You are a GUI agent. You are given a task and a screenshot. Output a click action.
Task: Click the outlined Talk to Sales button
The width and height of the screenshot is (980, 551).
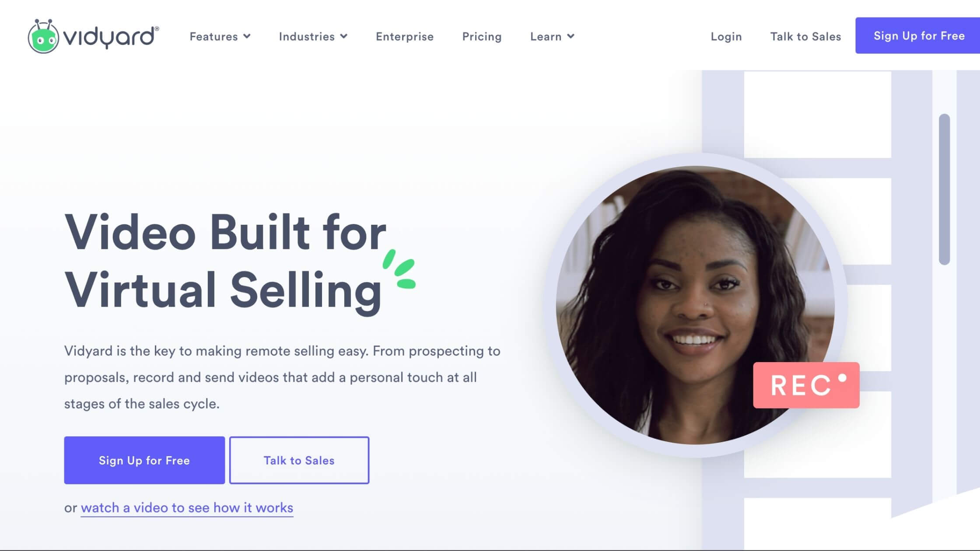[299, 460]
